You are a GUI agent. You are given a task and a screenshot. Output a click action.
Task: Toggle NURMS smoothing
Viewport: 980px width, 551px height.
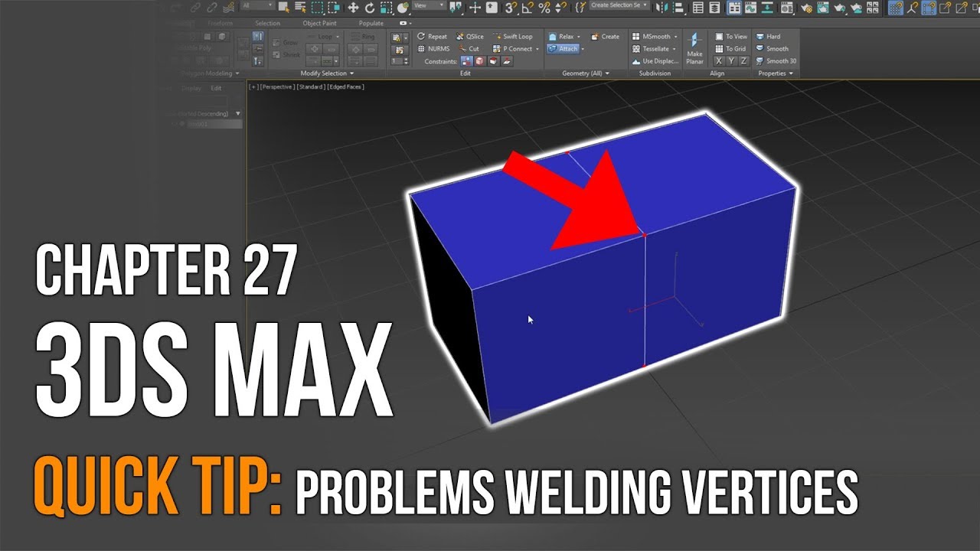(433, 49)
